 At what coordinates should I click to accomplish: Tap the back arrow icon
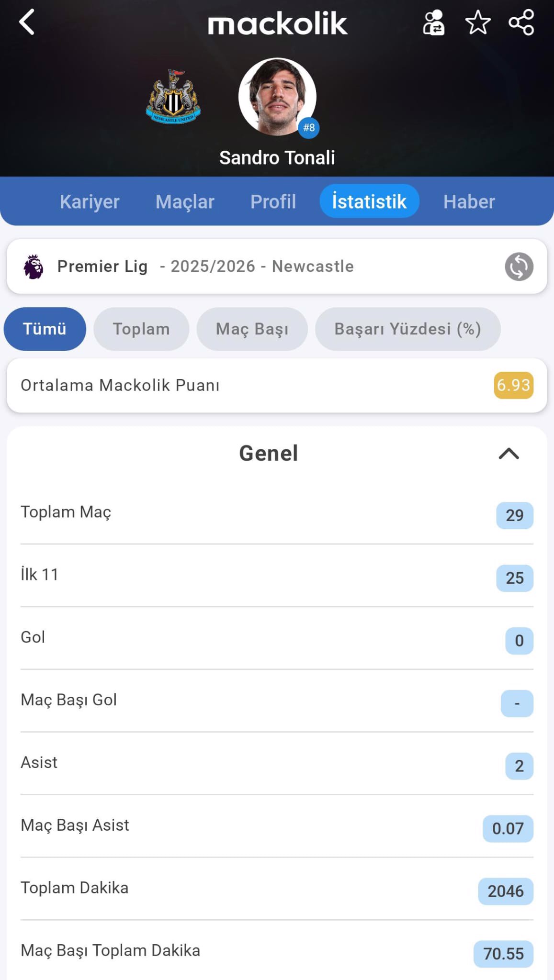pos(27,22)
